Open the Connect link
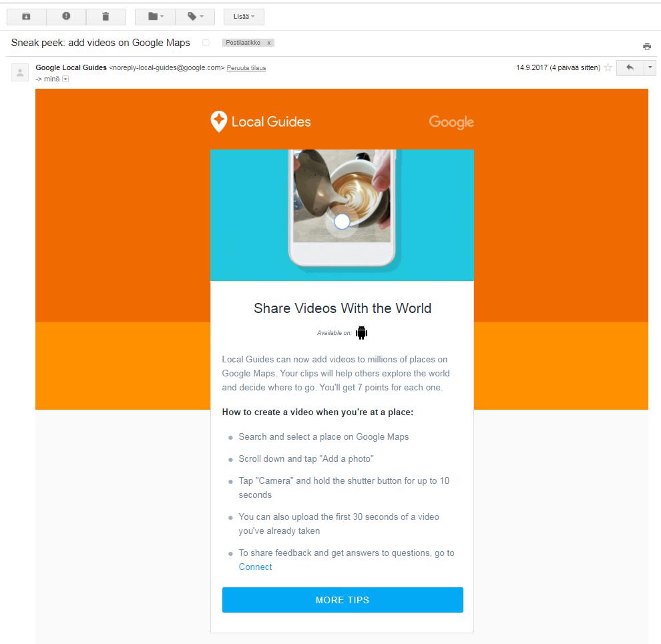Viewport: 661px width, 644px height. (256, 567)
